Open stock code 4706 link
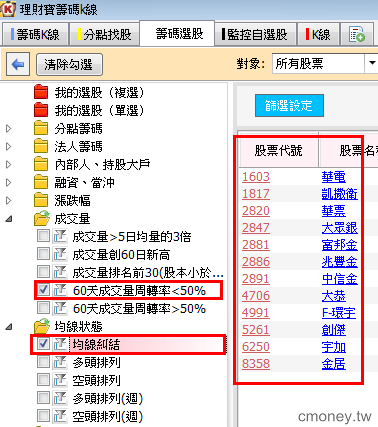The width and height of the screenshot is (378, 427). tap(256, 296)
